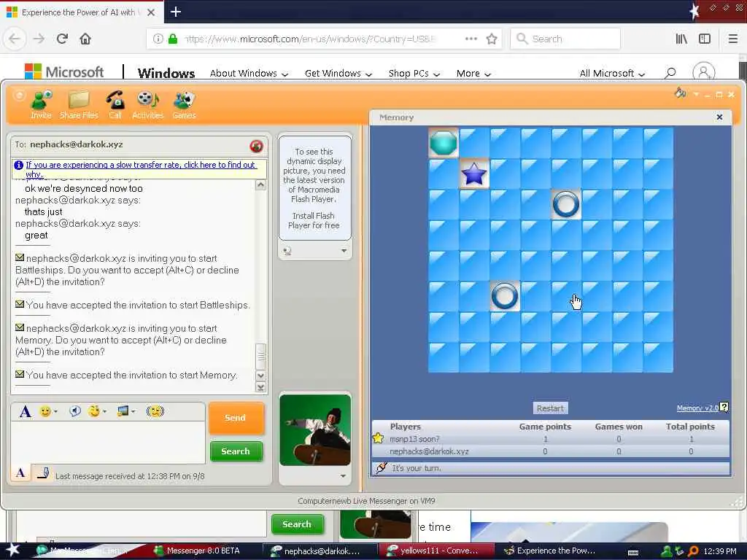The height and width of the screenshot is (560, 747).
Task: Start a Call with the phone icon
Action: click(x=115, y=104)
